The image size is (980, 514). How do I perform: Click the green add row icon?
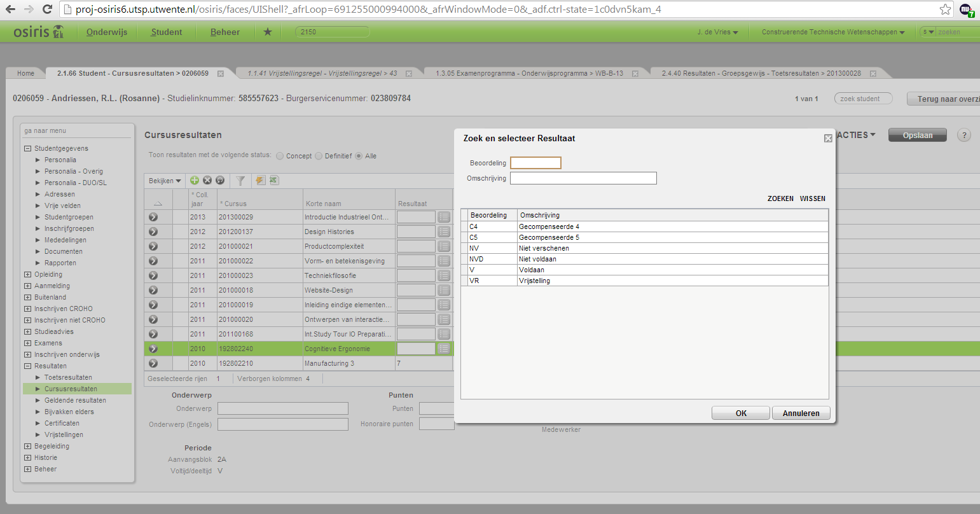(195, 181)
